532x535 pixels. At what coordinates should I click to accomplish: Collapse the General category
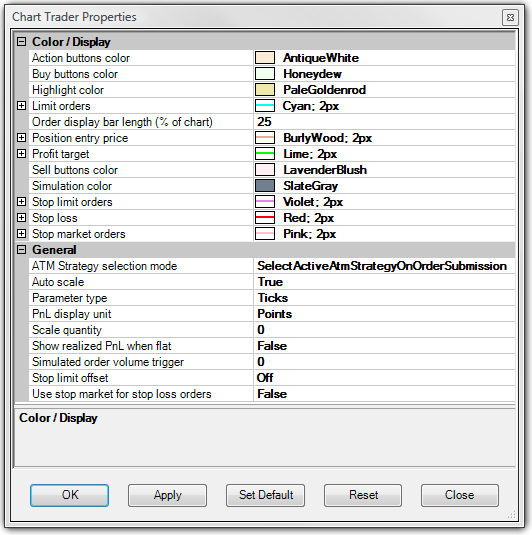pos(21,250)
